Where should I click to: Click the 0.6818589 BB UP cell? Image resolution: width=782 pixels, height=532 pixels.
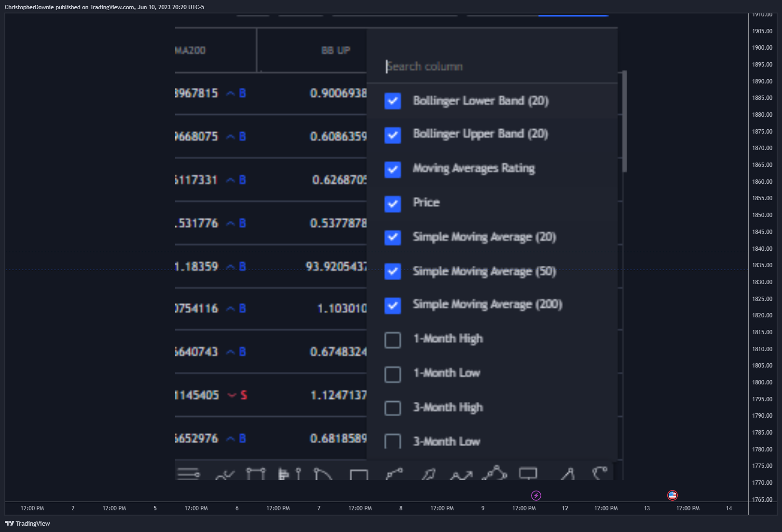338,438
